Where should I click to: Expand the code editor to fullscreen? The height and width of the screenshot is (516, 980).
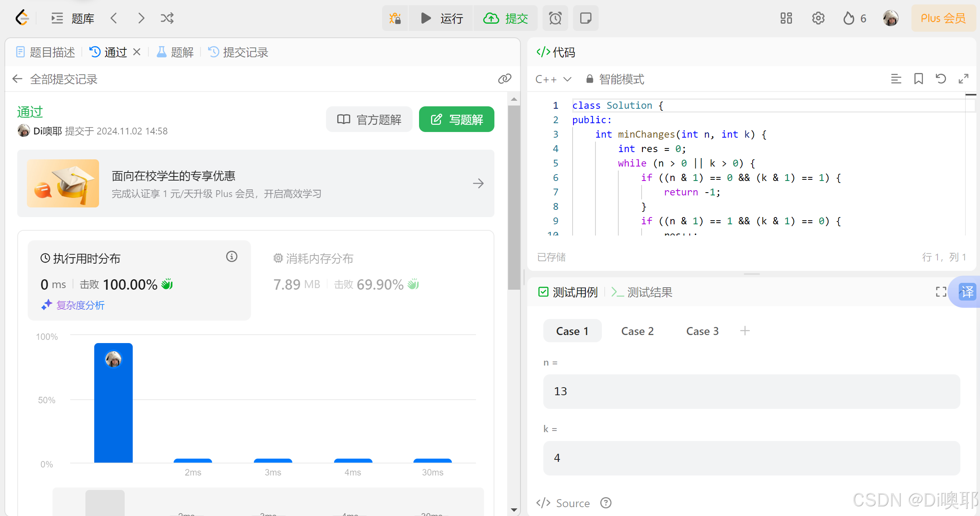(964, 79)
